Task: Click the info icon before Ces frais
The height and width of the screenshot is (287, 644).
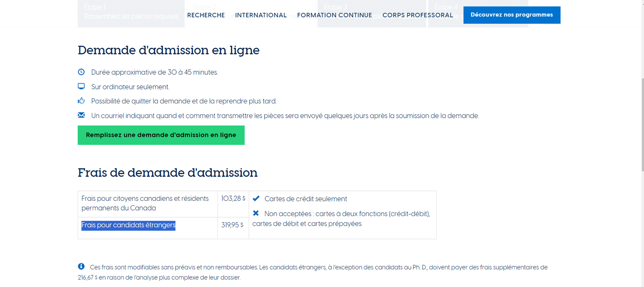Action: coord(81,266)
